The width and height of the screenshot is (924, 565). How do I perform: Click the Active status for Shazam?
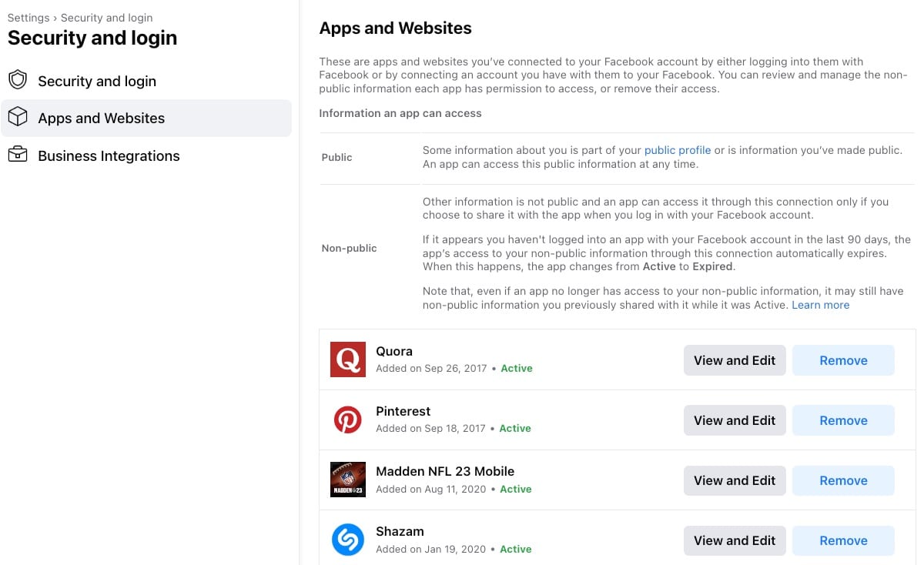(516, 549)
